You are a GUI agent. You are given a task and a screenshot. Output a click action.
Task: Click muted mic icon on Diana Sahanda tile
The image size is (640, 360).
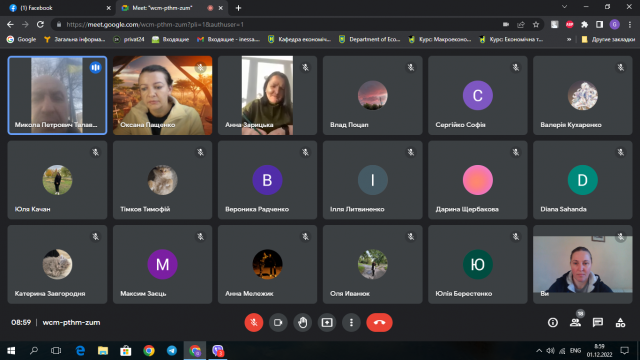(x=620, y=152)
